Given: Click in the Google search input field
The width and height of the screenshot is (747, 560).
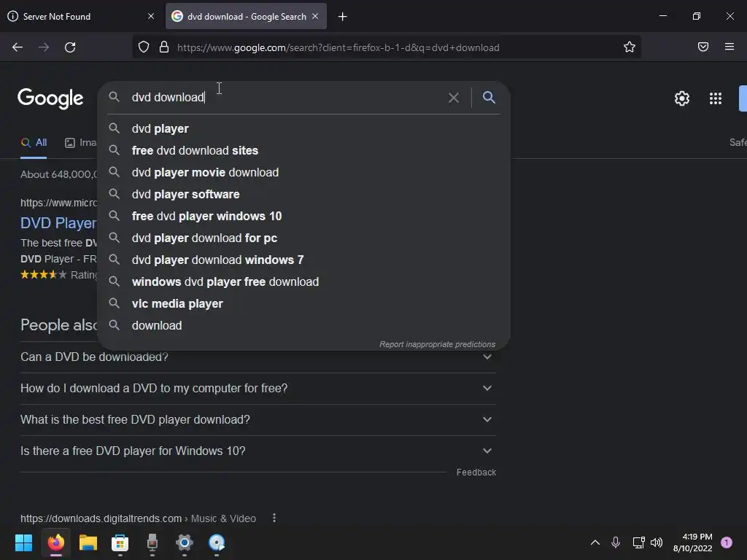Looking at the screenshot, I should click(x=286, y=97).
